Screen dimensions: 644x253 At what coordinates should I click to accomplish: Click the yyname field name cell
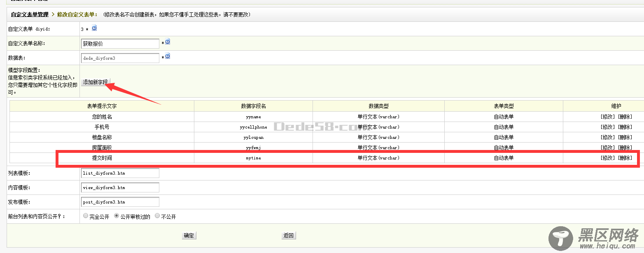click(253, 117)
